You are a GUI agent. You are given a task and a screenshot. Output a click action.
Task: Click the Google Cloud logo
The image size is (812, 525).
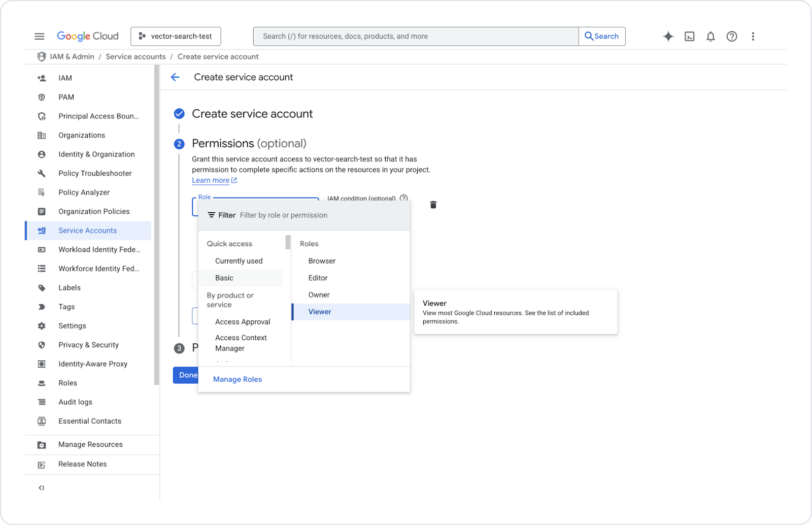point(87,36)
